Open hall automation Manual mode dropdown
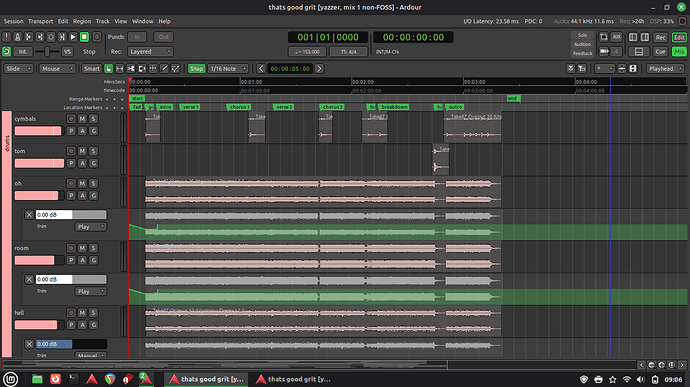The image size is (690, 387). click(x=90, y=355)
